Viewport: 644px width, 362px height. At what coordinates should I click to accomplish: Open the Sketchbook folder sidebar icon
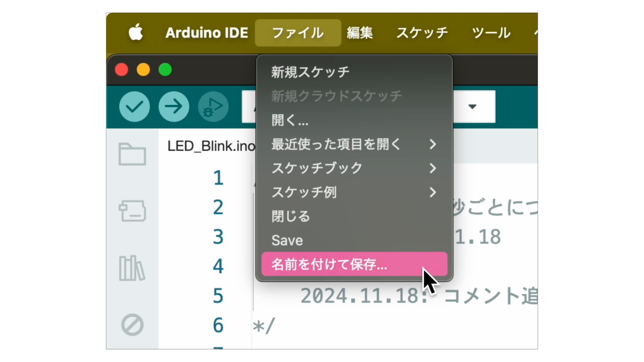click(x=132, y=154)
